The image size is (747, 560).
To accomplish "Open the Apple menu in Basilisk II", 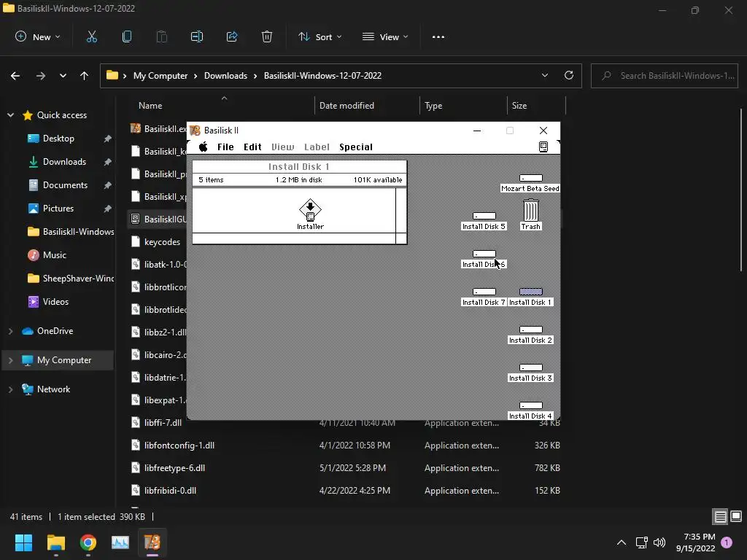I will click(204, 147).
